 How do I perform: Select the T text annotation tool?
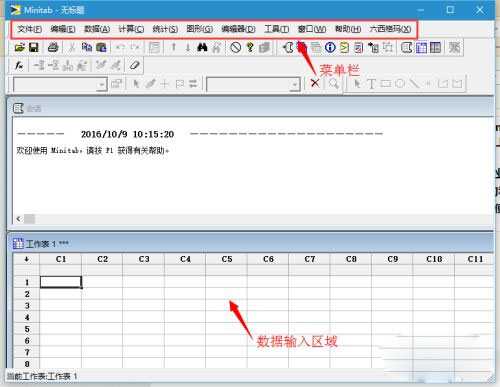(371, 83)
